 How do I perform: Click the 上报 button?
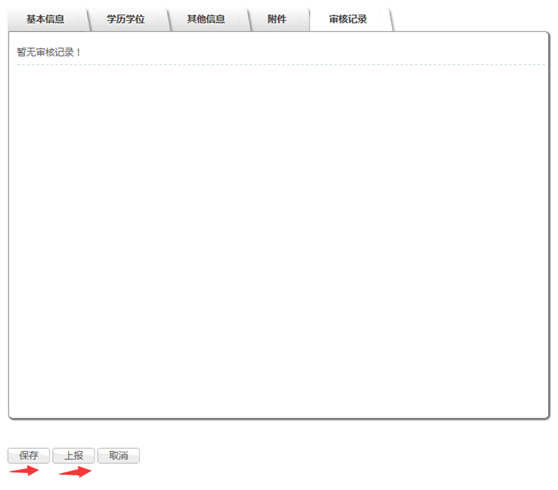point(74,455)
